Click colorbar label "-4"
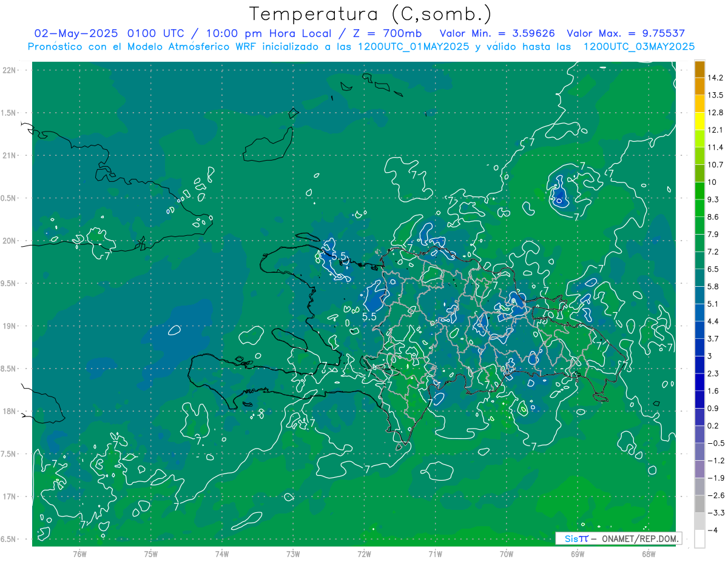Viewport: 728px width, 562px height. tap(713, 530)
